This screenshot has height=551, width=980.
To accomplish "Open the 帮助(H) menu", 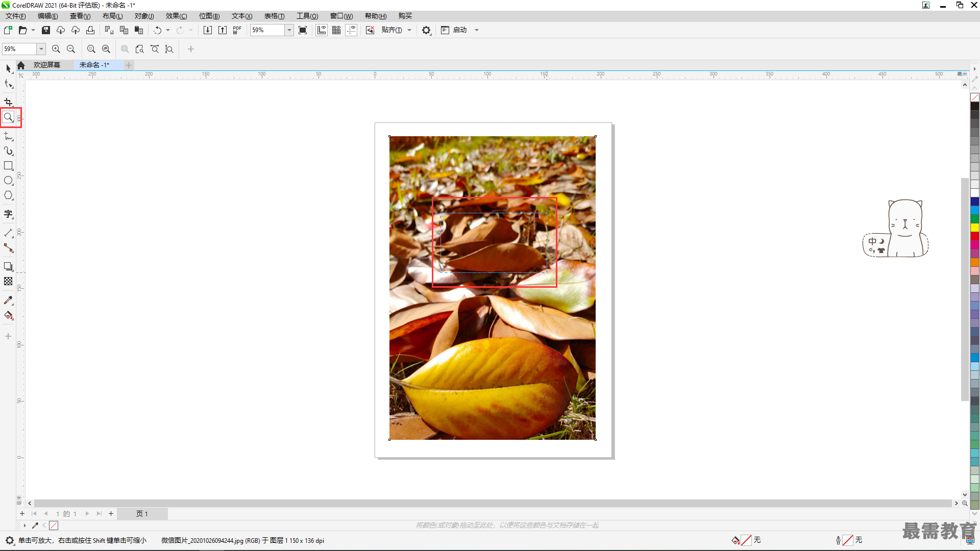I will click(376, 16).
